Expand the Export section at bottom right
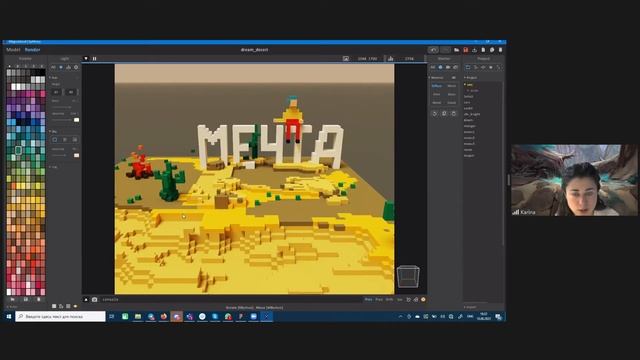 coord(470,307)
